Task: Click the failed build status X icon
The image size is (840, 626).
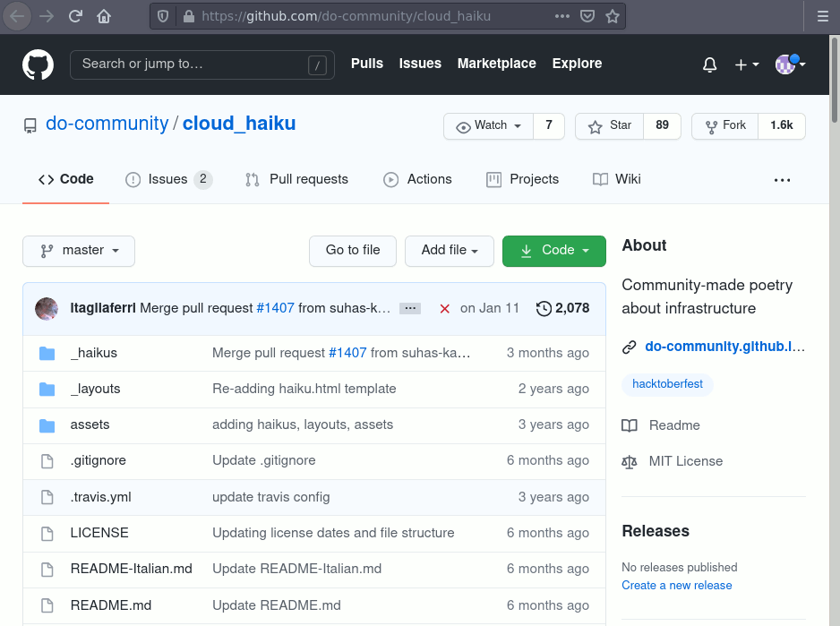Action: [444, 308]
